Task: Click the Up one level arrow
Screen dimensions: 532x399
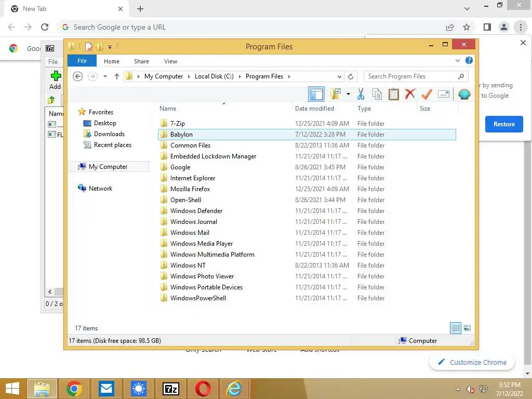Action: pos(117,76)
